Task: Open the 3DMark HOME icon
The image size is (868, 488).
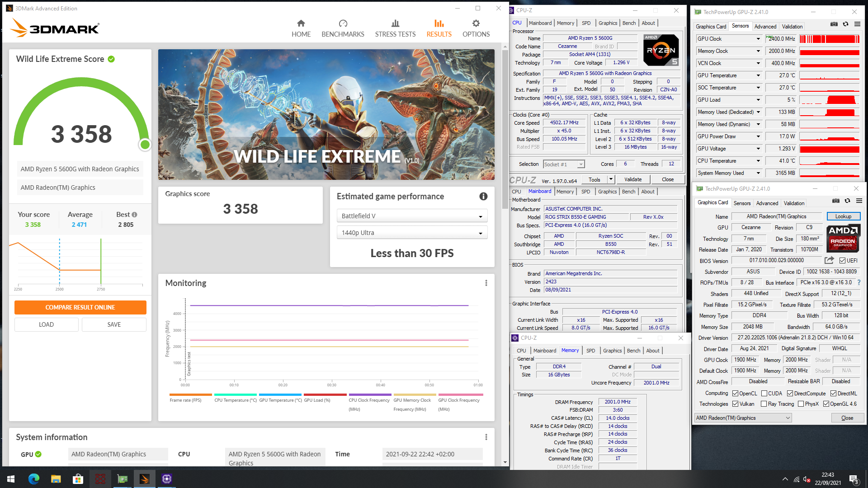Action: 301,23
